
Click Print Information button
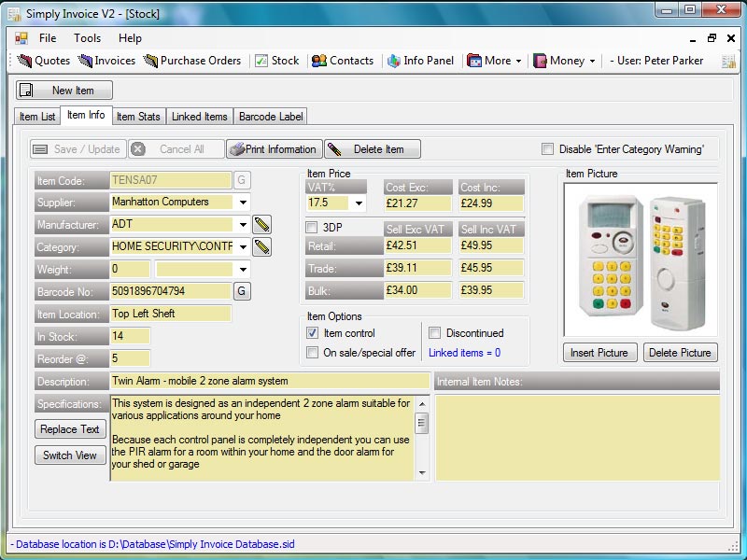[275, 149]
